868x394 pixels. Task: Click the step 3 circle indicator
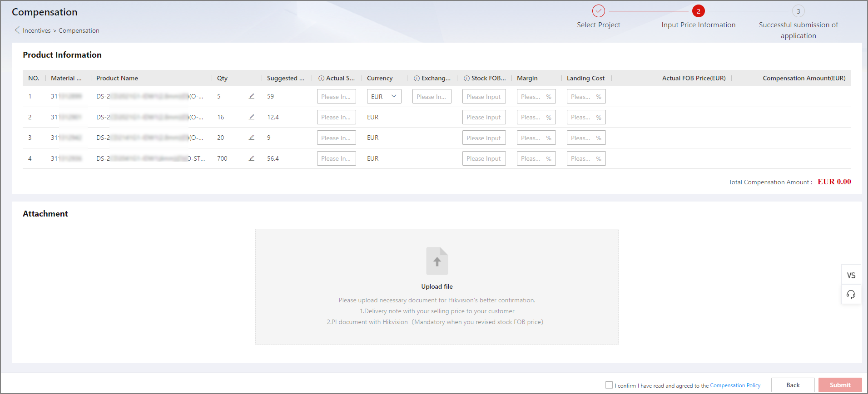click(x=799, y=11)
